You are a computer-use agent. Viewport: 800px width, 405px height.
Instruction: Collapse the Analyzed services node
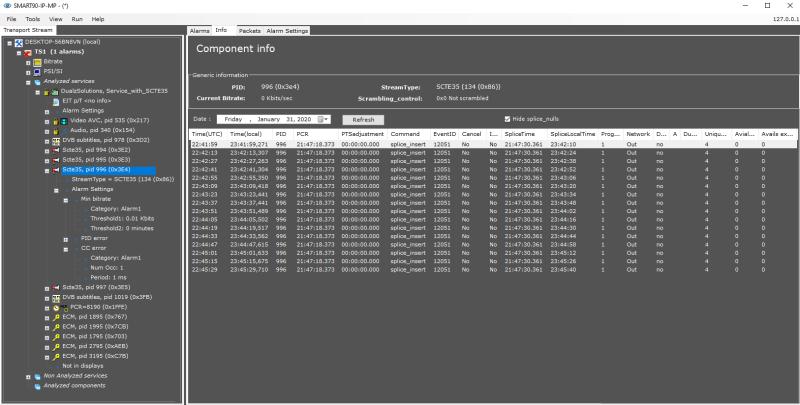(29, 82)
